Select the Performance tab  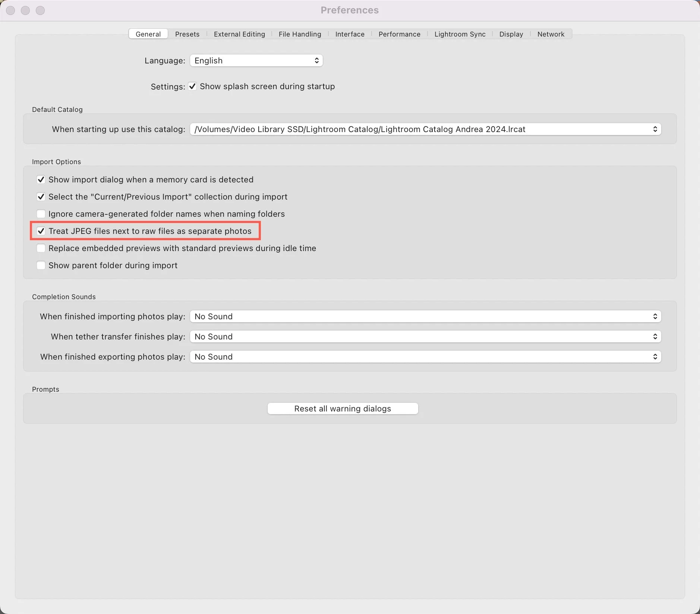click(x=399, y=34)
